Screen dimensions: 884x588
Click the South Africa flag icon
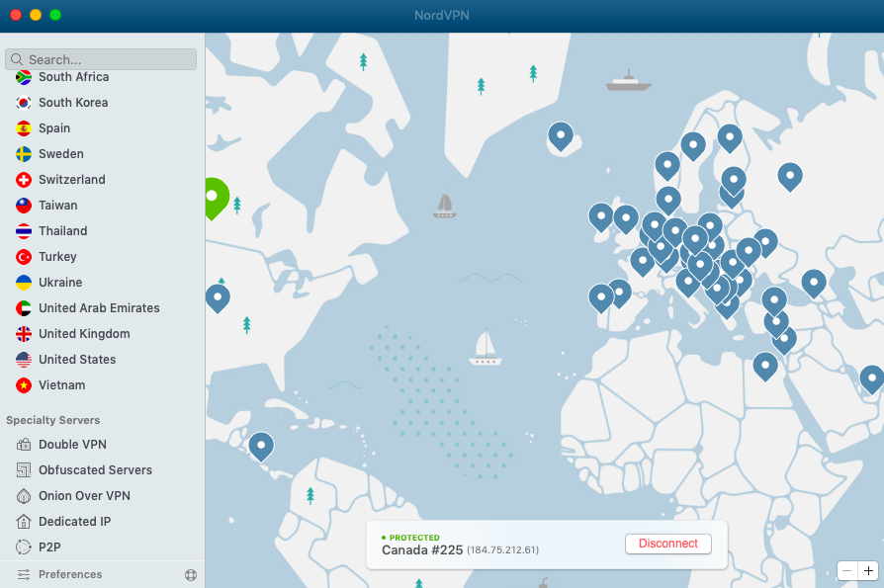pos(24,77)
